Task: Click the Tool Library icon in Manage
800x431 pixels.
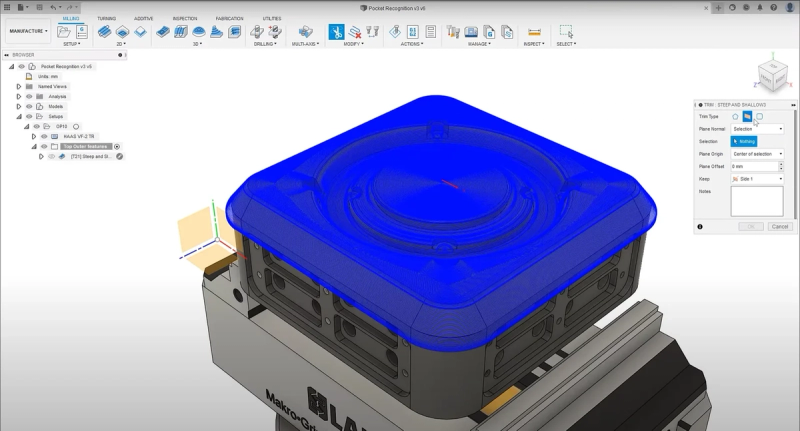Action: click(453, 32)
